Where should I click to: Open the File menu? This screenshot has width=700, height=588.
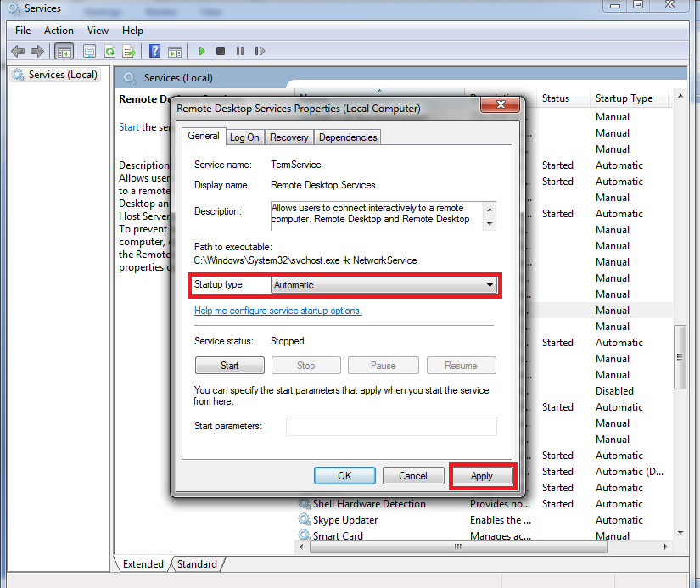click(23, 31)
